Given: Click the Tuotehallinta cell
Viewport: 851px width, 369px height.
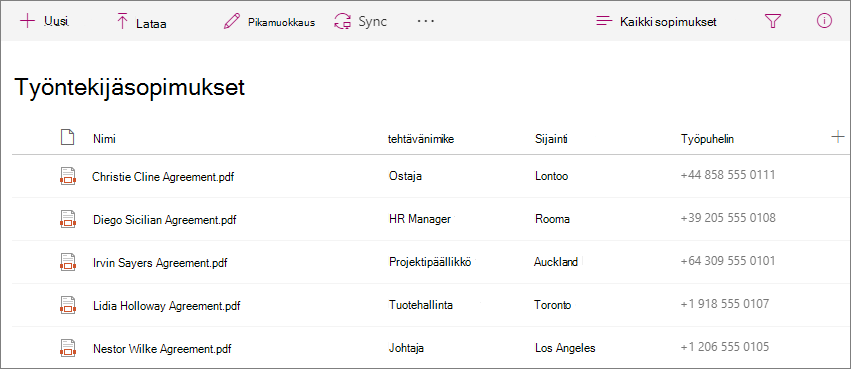Looking at the screenshot, I should (421, 304).
